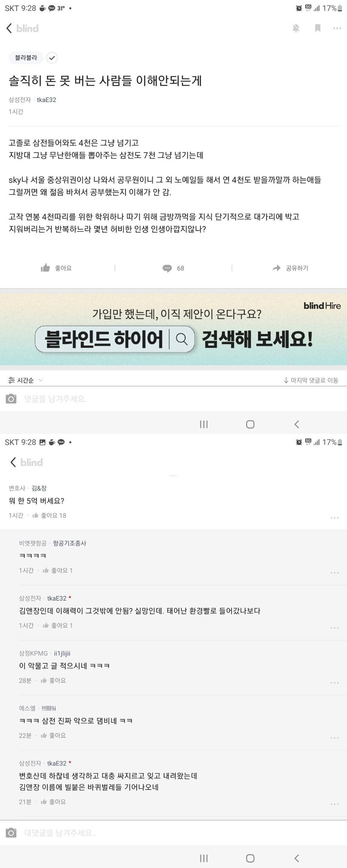Toggle the bookmark icon for this post
This screenshot has width=347, height=868.
[318, 28]
